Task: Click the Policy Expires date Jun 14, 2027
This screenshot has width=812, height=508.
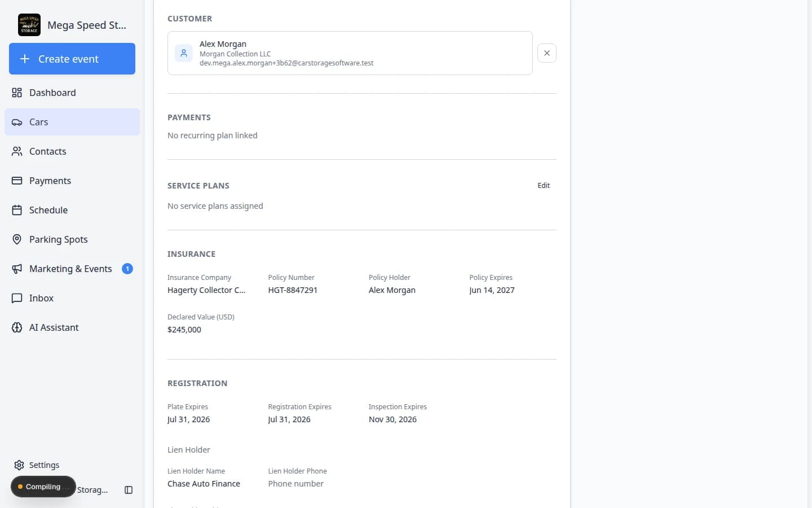Action: [492, 290]
